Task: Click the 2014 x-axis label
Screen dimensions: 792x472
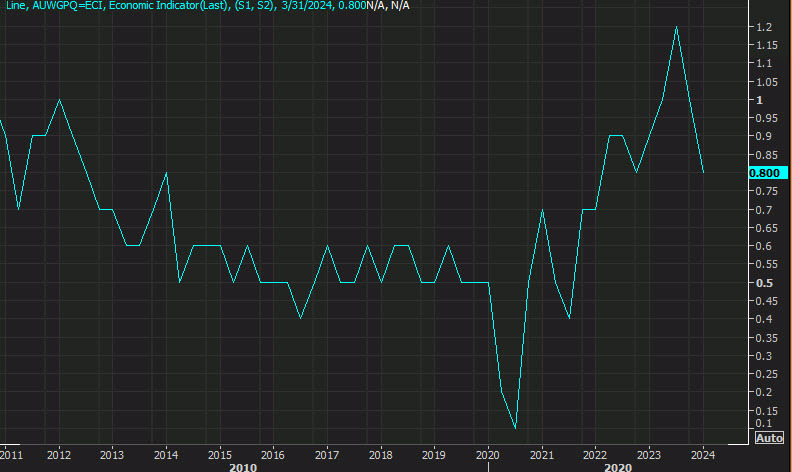Action: click(x=166, y=455)
